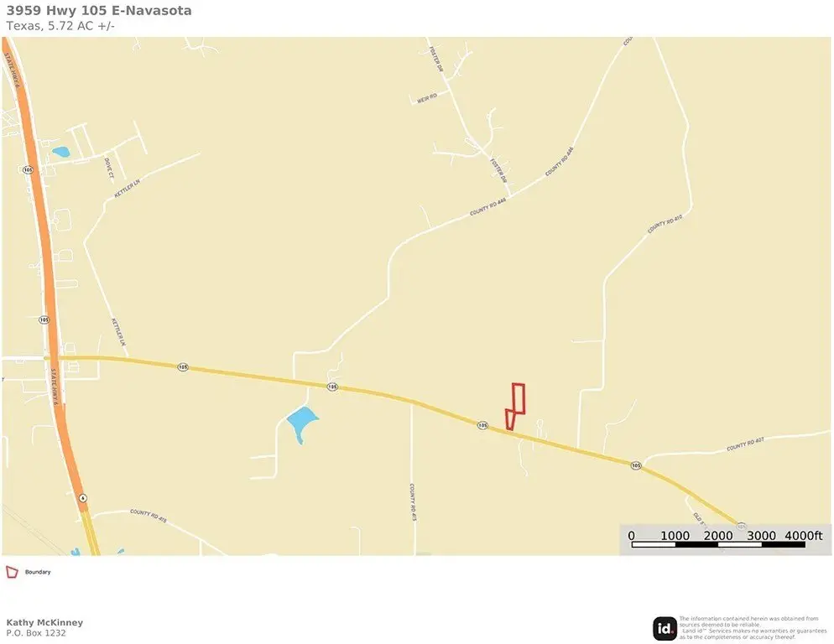Click the Weir Rd street label
Image resolution: width=834 pixels, height=644 pixels.
pyautogui.click(x=426, y=98)
